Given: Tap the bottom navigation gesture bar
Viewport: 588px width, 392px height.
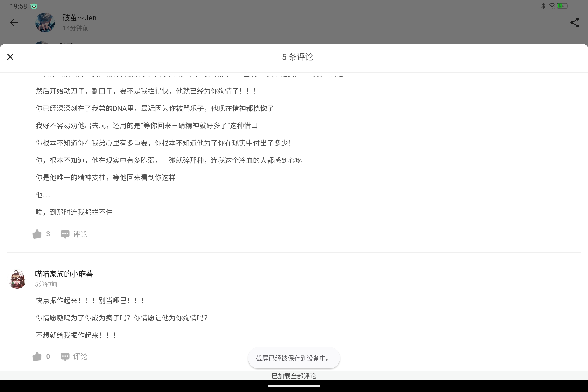Looking at the screenshot, I should [294, 386].
